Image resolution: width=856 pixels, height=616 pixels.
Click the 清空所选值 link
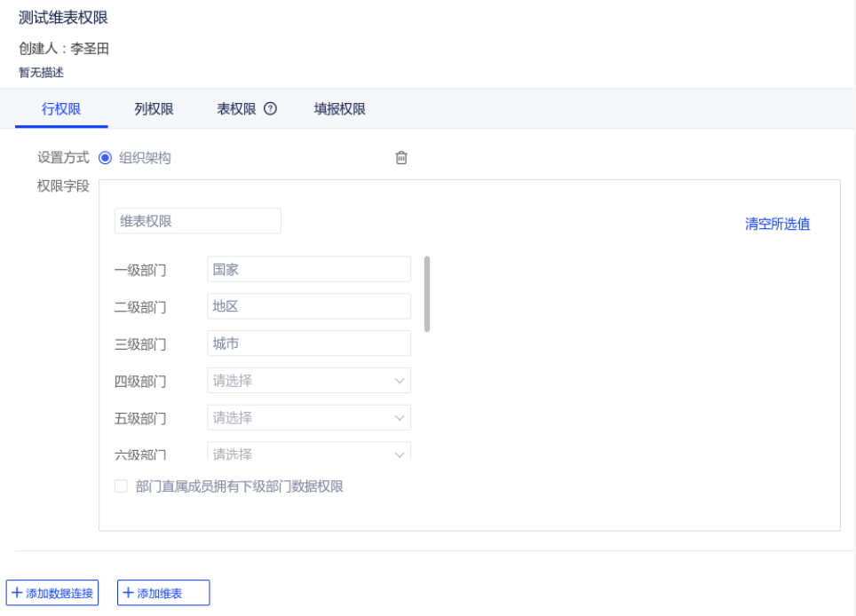click(x=777, y=224)
